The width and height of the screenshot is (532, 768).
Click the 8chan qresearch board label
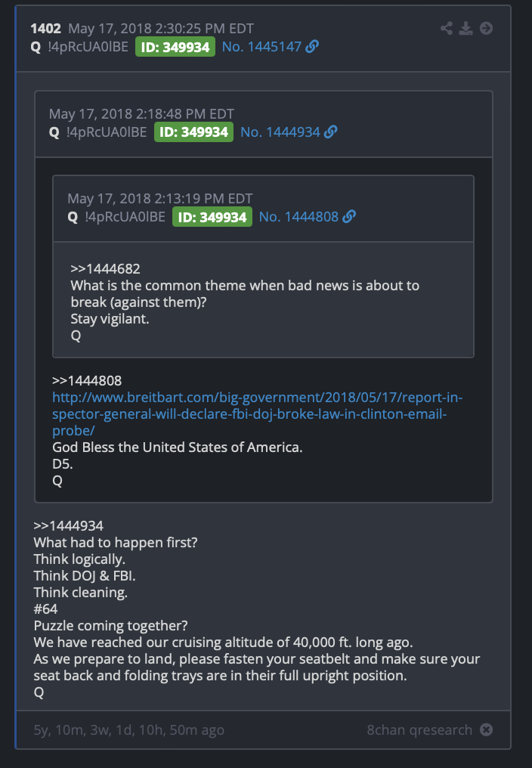point(419,729)
